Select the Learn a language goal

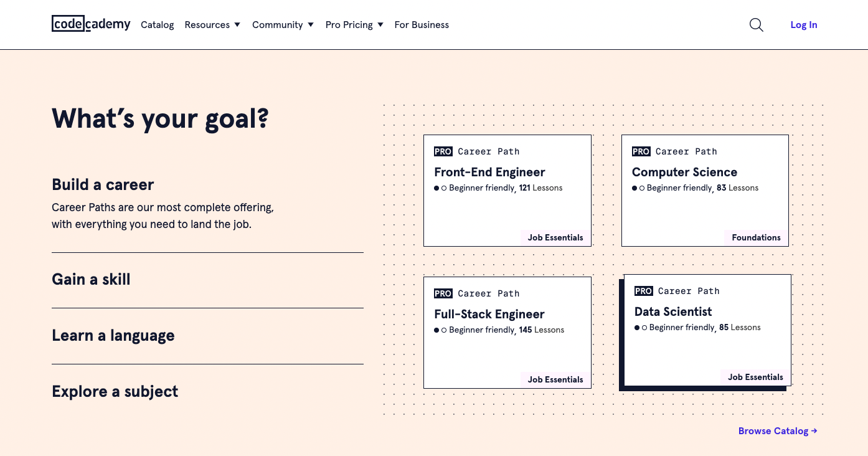pos(113,335)
